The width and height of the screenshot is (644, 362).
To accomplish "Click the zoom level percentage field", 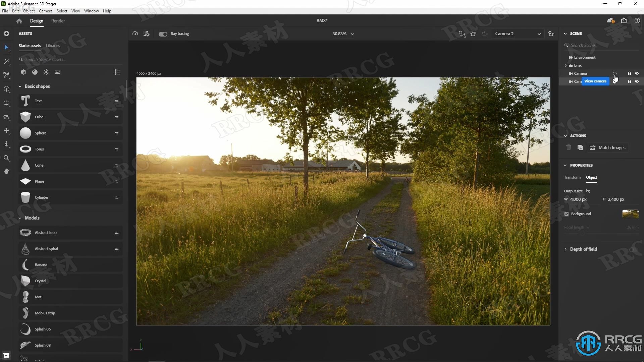I will coord(338,34).
